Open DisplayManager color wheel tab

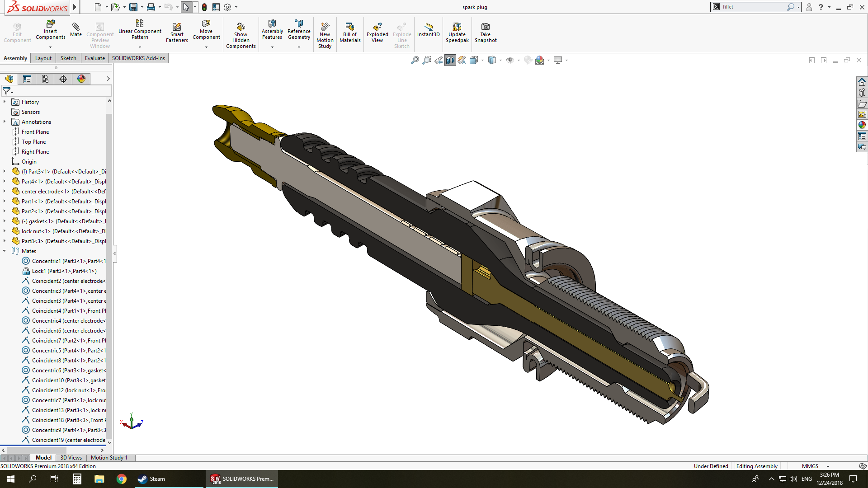pyautogui.click(x=81, y=79)
